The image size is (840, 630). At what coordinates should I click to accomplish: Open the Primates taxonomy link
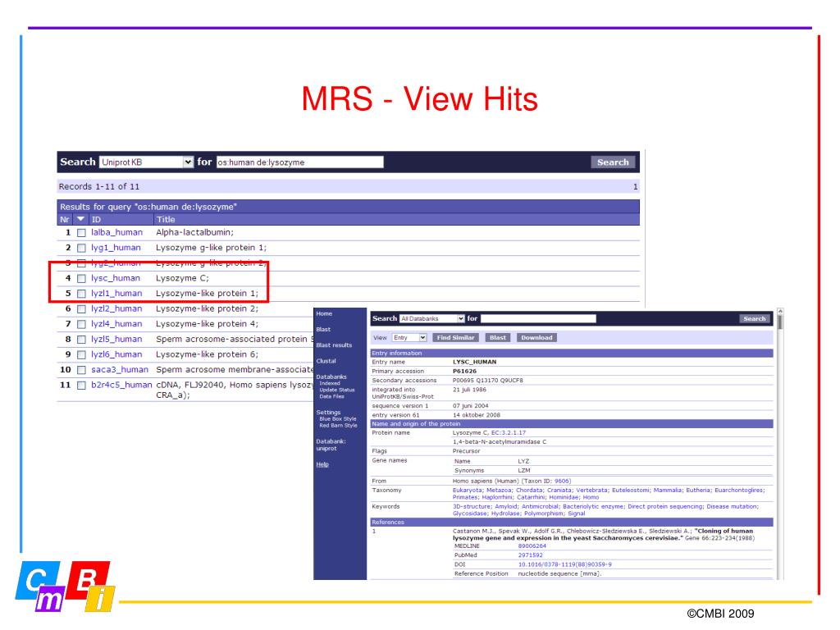point(464,497)
